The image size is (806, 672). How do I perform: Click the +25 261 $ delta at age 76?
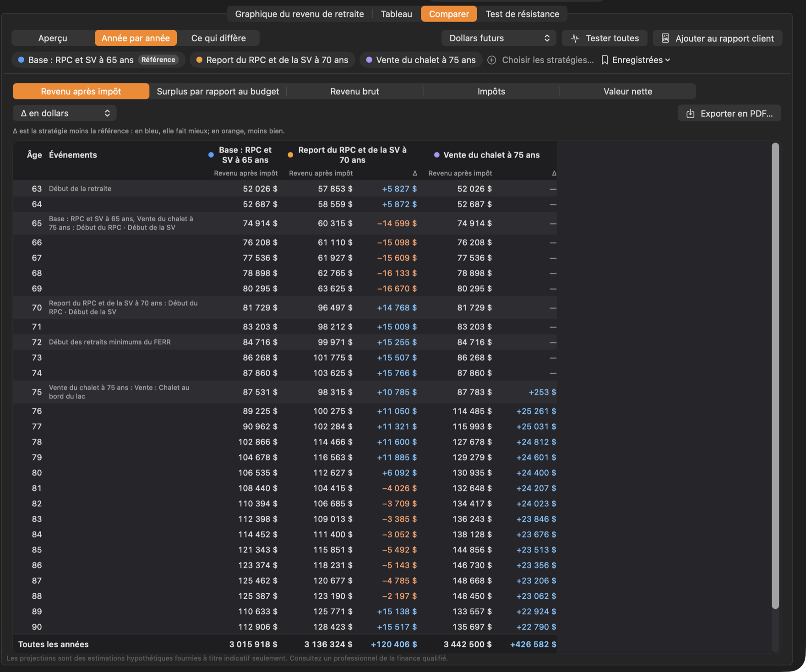pos(536,411)
